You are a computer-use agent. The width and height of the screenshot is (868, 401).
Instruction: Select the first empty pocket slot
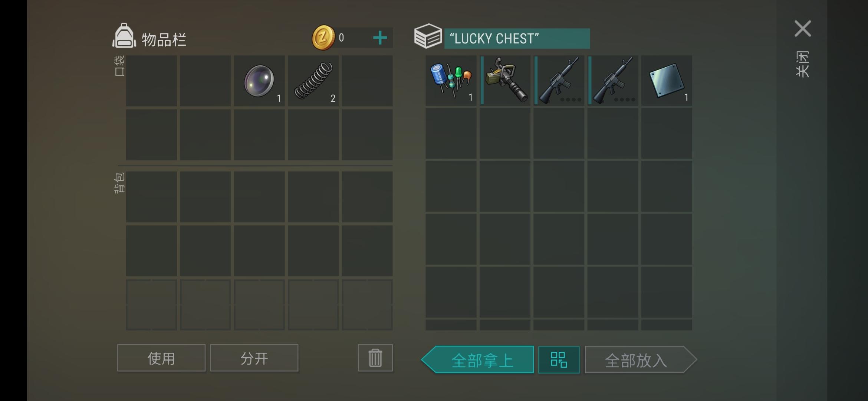pyautogui.click(x=151, y=81)
